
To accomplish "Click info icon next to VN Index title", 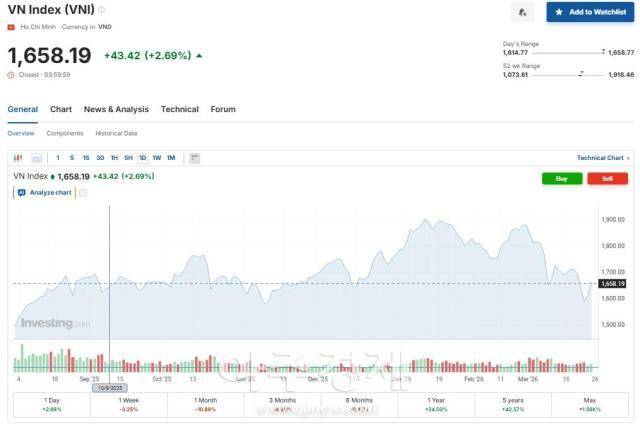I will point(101,10).
